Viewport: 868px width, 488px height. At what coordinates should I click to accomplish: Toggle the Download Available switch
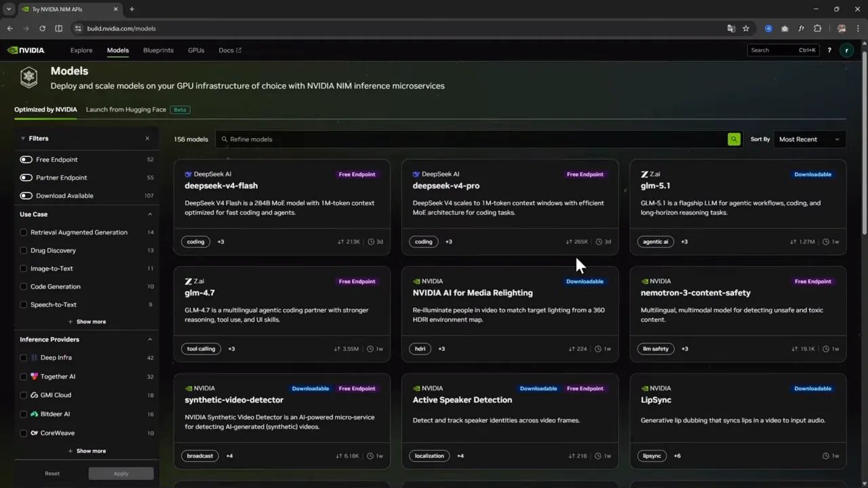tap(26, 195)
